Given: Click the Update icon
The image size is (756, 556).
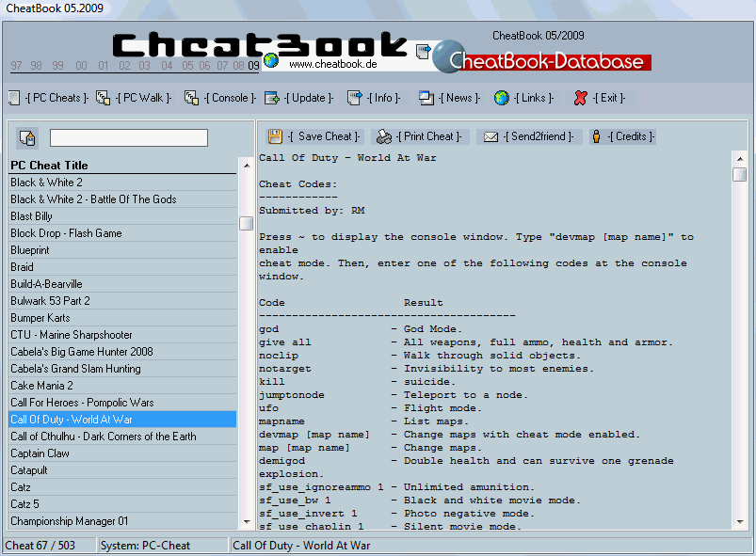Looking at the screenshot, I should pos(272,98).
